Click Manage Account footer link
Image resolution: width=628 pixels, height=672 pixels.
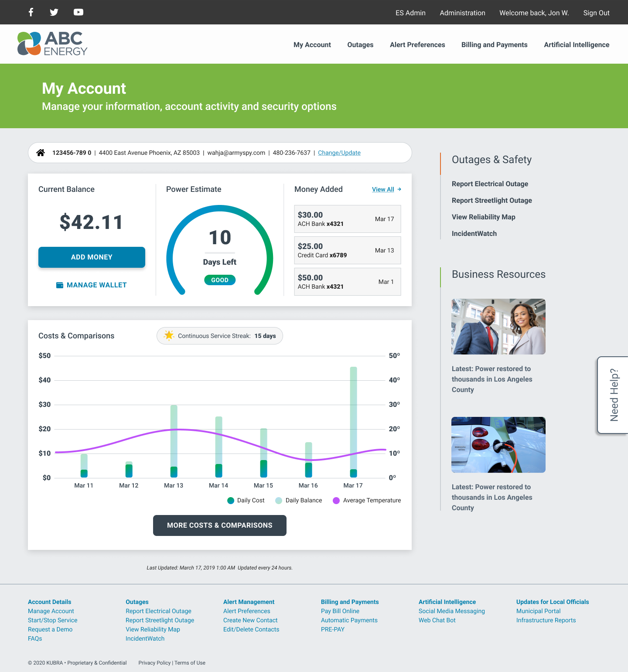click(x=51, y=611)
